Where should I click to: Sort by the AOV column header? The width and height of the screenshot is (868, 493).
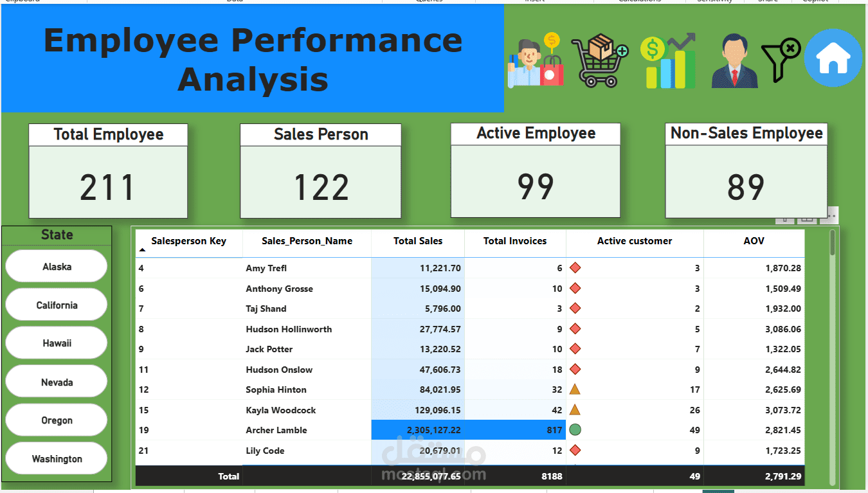754,241
